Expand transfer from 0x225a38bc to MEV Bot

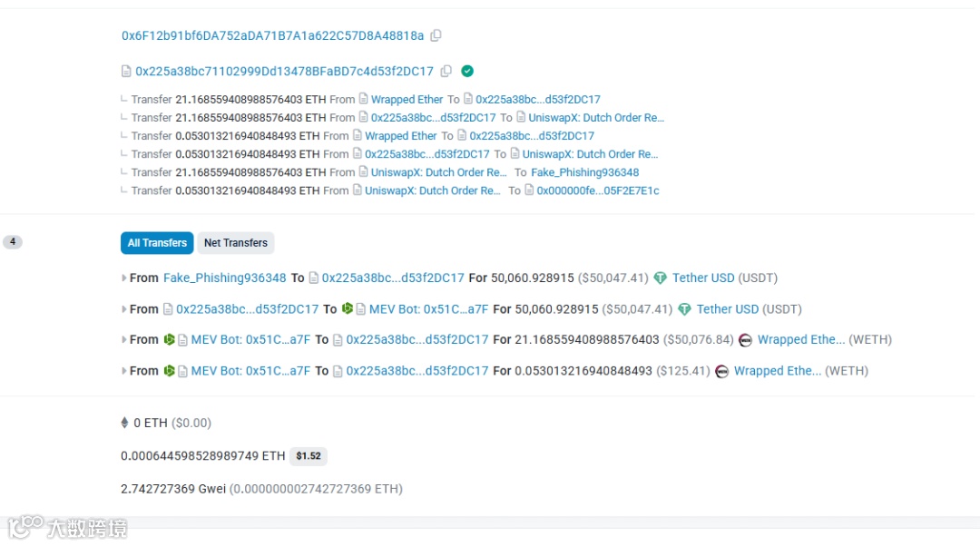tap(123, 309)
